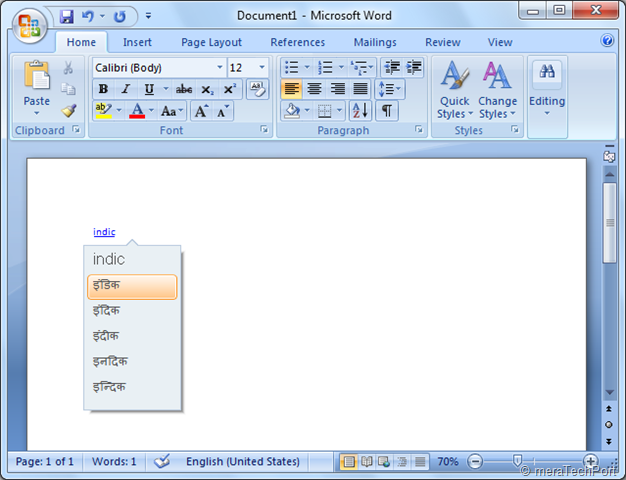This screenshot has height=480, width=626.
Task: Open Word Help question mark
Action: coord(607,40)
